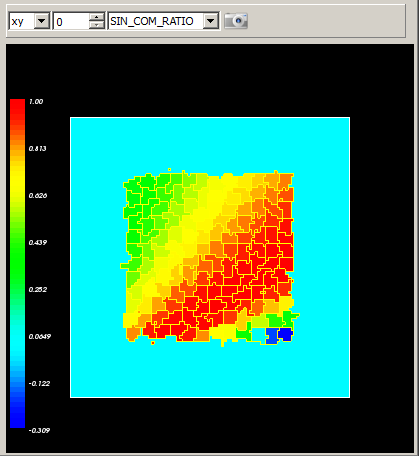Click the white cell near the blue cells
The image size is (419, 456).
point(258,335)
